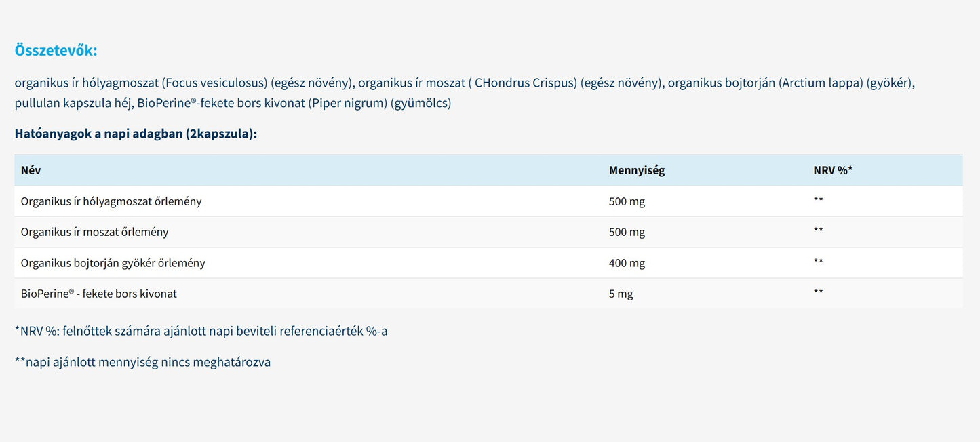Click 500 mg in the hólyagmoszat row
Image resolution: width=980 pixels, height=442 pixels.
coord(627,201)
